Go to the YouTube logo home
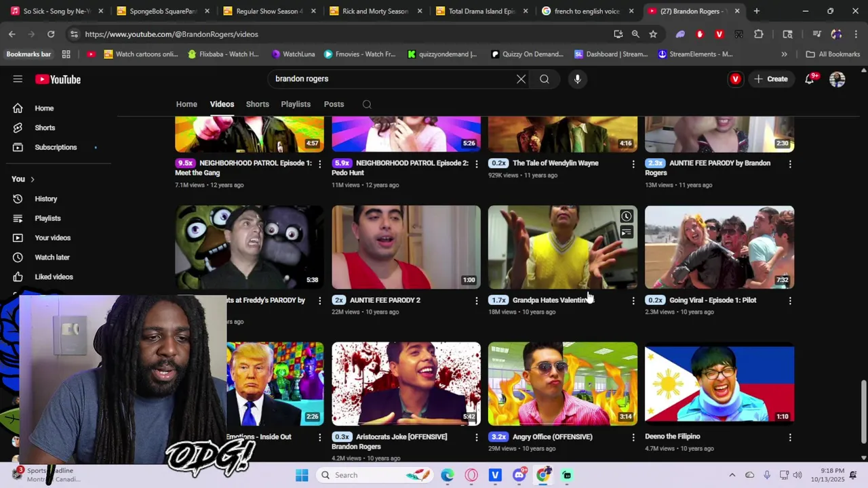The image size is (868, 488). [x=58, y=79]
